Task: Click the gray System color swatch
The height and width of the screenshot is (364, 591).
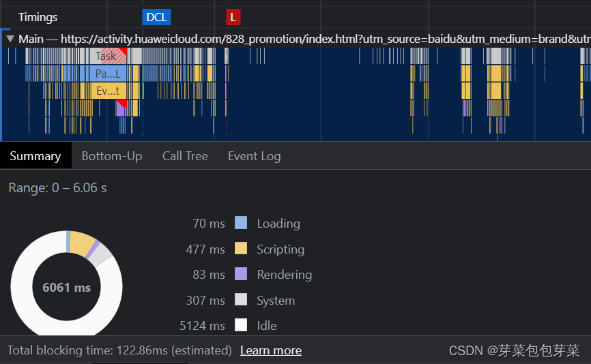Action: click(241, 300)
